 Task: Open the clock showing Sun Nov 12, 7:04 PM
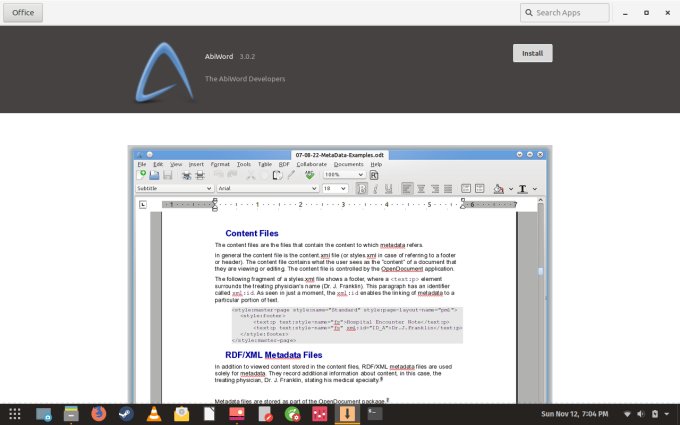pyautogui.click(x=575, y=414)
